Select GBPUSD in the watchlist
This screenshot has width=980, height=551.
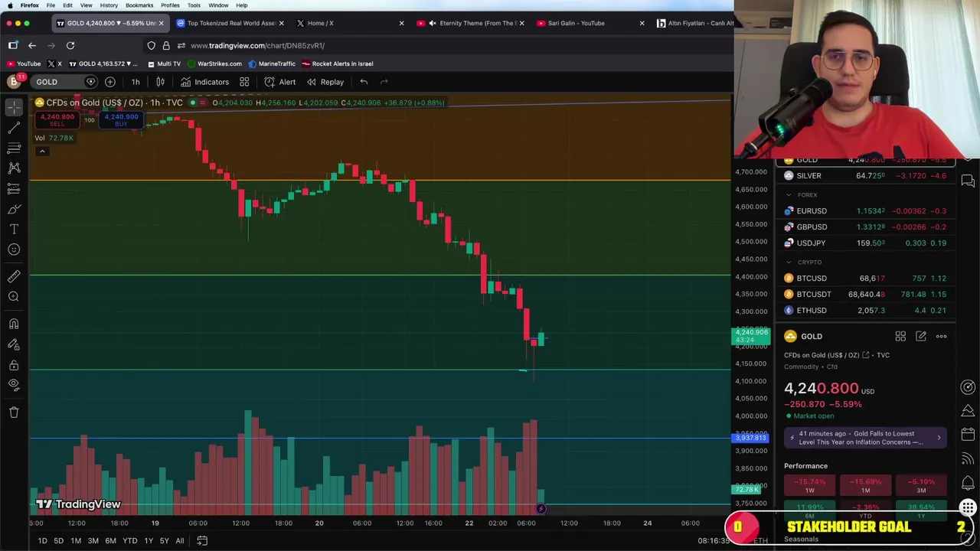pos(865,227)
